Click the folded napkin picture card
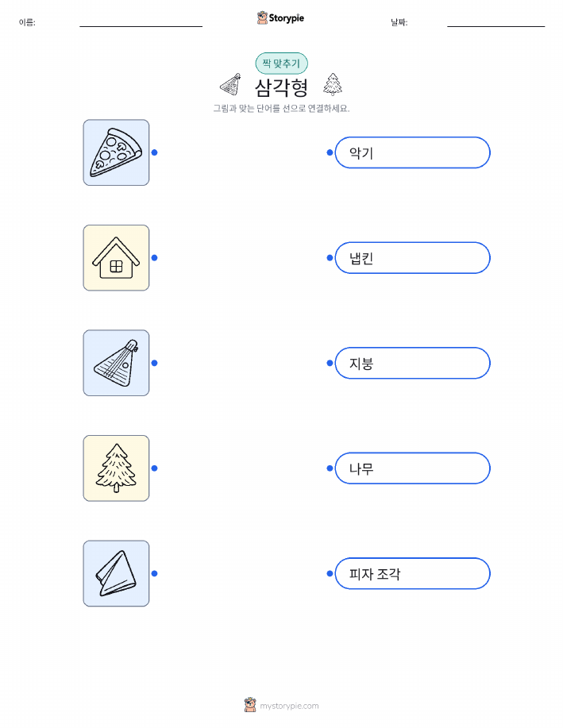 pos(116,573)
